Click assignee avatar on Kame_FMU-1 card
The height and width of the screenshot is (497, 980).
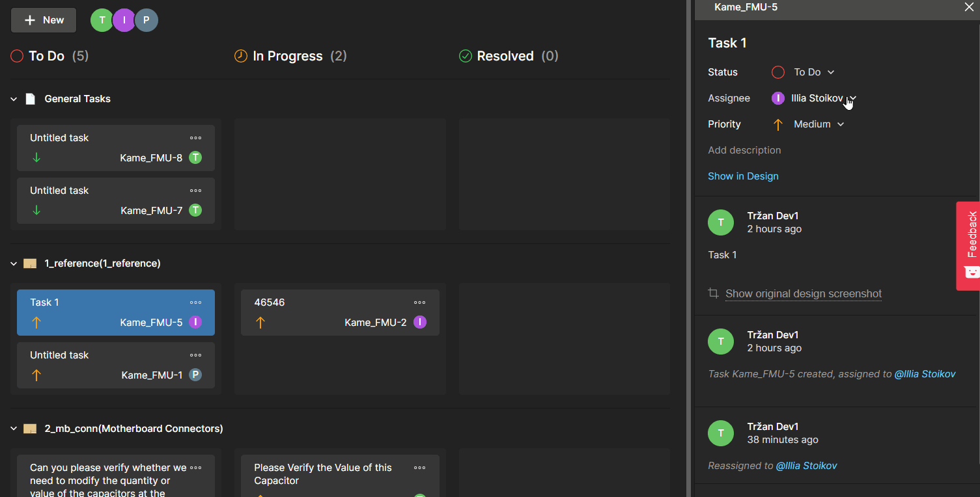pyautogui.click(x=195, y=375)
